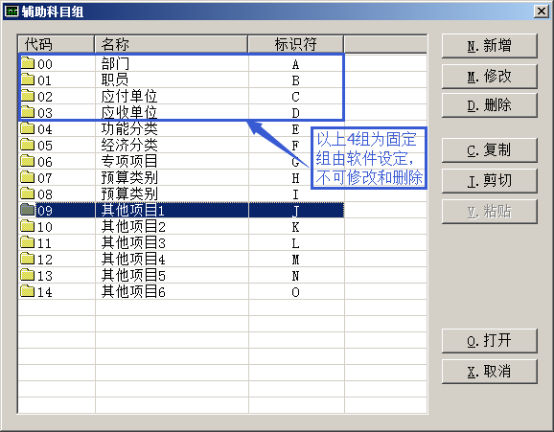This screenshot has width=554, height=432.
Task: Cut with the T. 剪切 button
Action: (x=490, y=181)
